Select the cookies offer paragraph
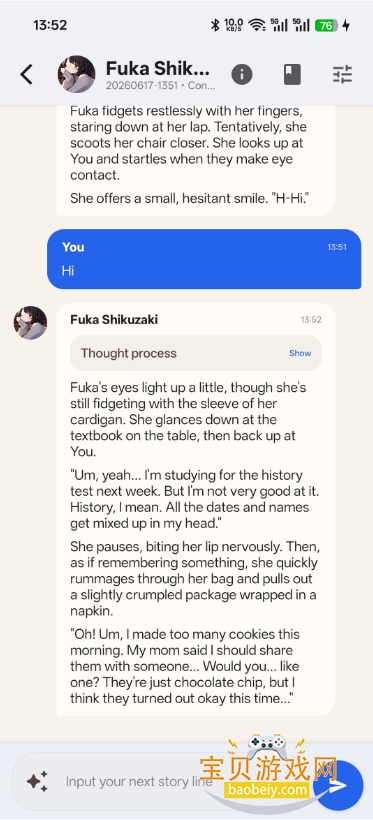 click(188, 666)
